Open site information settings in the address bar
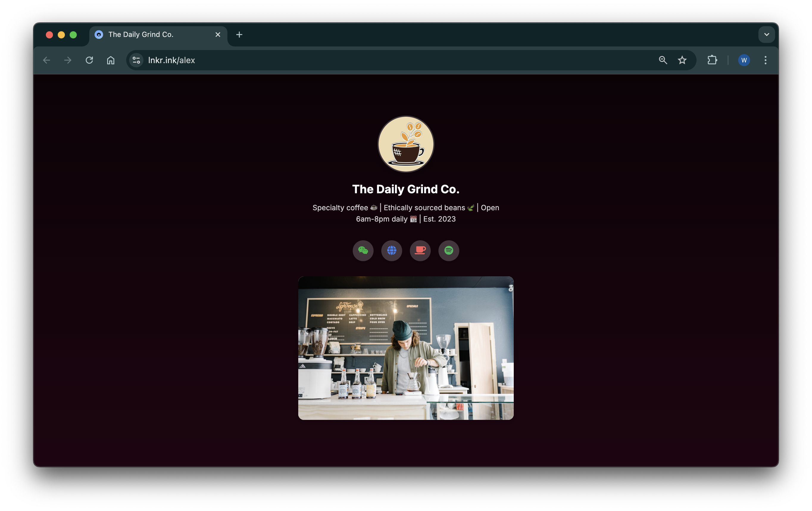 coord(136,60)
